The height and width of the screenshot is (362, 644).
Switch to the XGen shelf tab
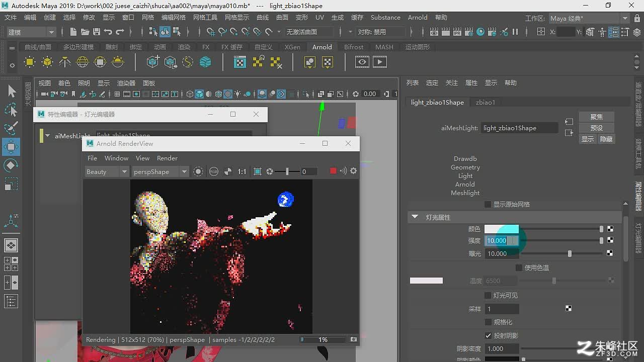tap(292, 47)
